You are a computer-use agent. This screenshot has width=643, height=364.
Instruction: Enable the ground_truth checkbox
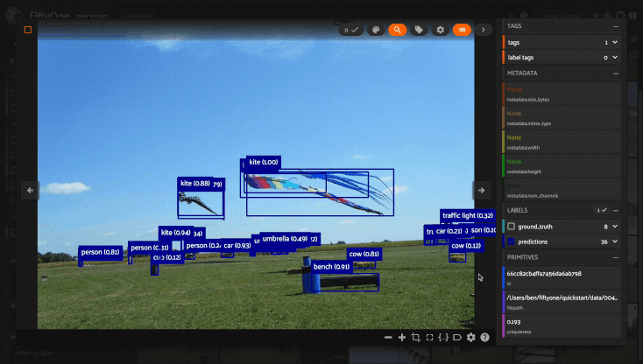click(511, 226)
